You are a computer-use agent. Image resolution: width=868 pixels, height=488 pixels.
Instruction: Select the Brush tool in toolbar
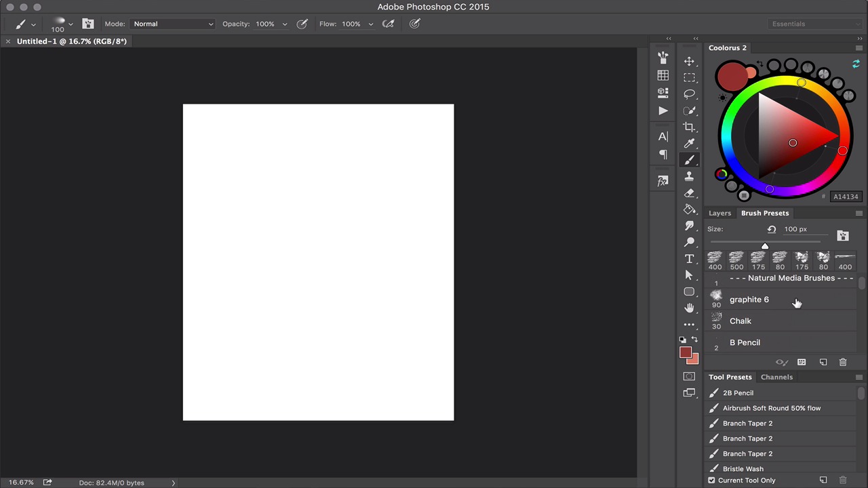[689, 160]
